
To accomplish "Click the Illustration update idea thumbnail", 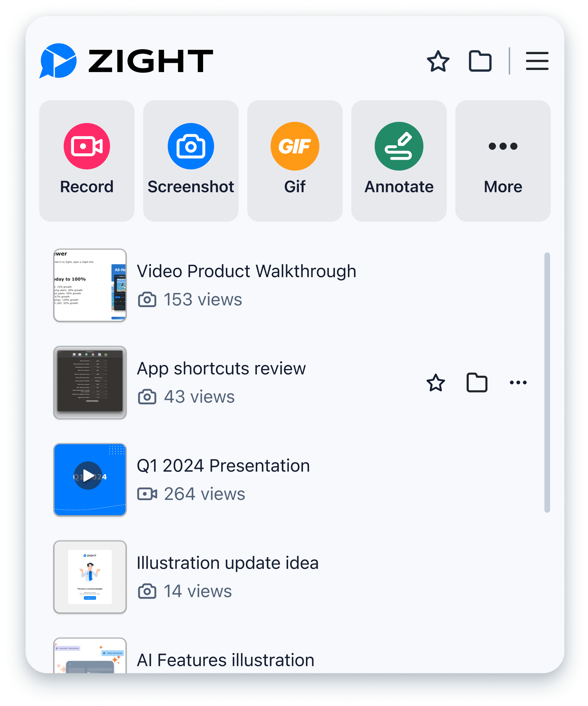I will tap(90, 577).
